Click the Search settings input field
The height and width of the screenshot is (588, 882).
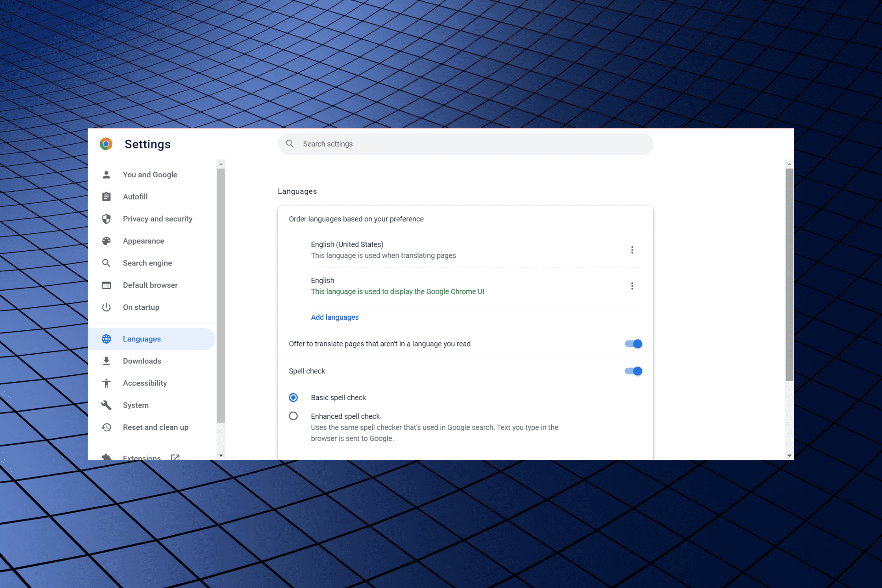(465, 144)
